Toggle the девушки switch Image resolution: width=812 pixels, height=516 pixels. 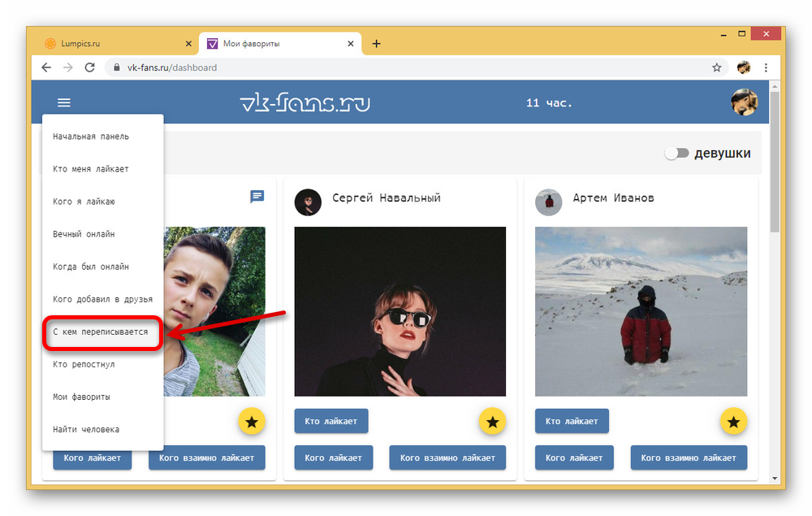pyautogui.click(x=677, y=153)
